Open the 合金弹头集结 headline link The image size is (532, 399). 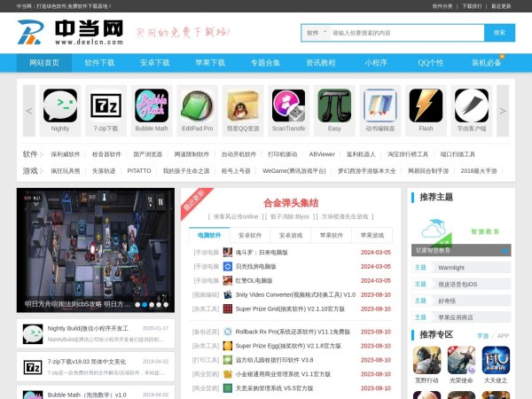tap(292, 202)
